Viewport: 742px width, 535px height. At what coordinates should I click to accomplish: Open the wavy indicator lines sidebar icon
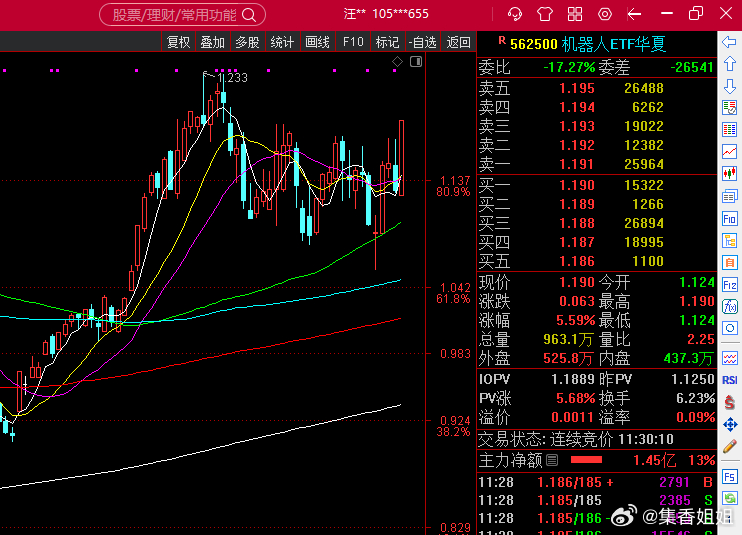coord(729,358)
